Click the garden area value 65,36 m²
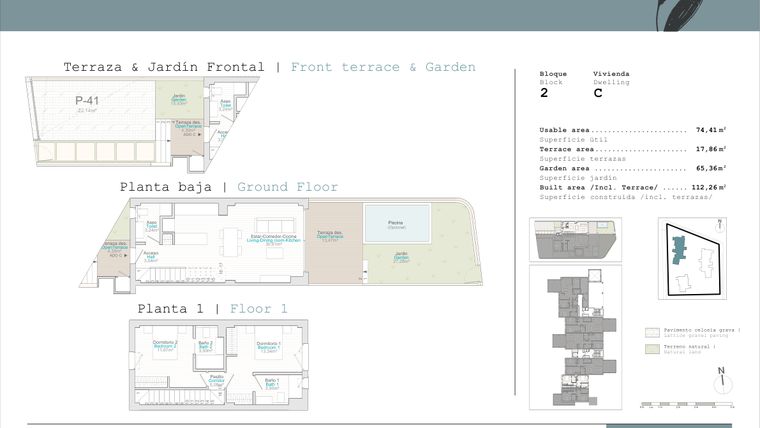This screenshot has width=760, height=428. coord(711,168)
